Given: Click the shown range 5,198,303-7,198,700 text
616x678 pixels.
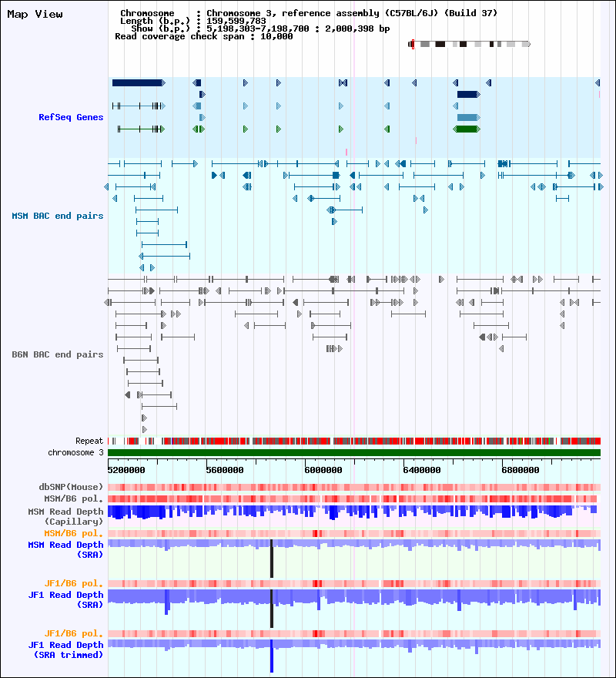Looking at the screenshot, I should [x=258, y=29].
